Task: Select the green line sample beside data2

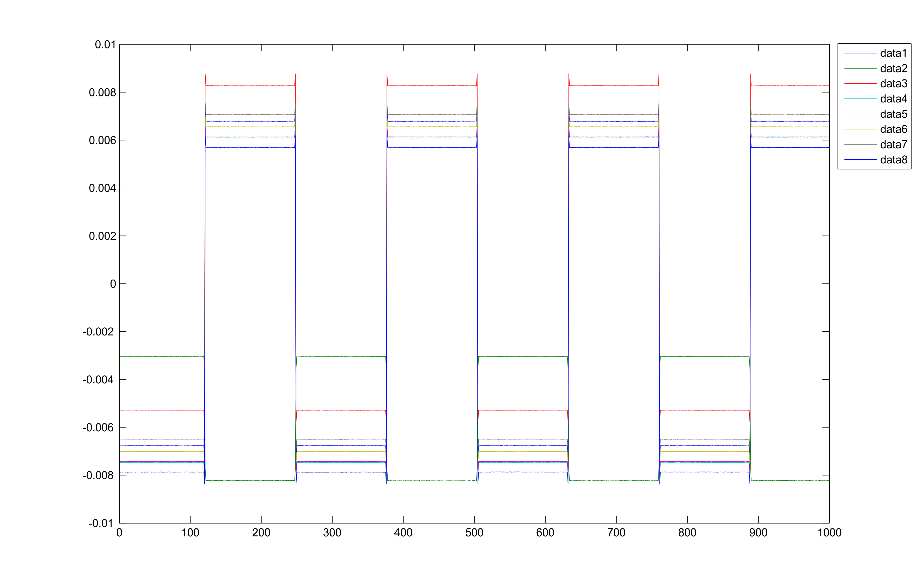Action: (x=860, y=68)
